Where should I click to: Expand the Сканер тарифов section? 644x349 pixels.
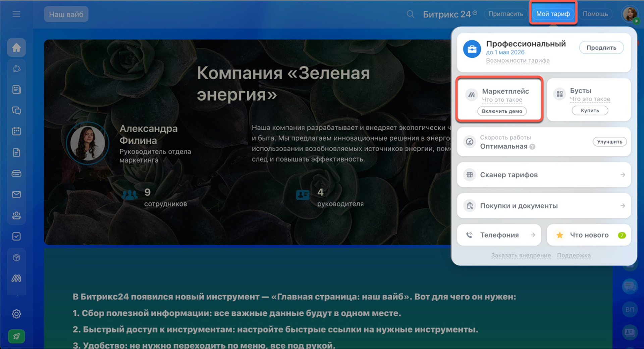click(544, 175)
